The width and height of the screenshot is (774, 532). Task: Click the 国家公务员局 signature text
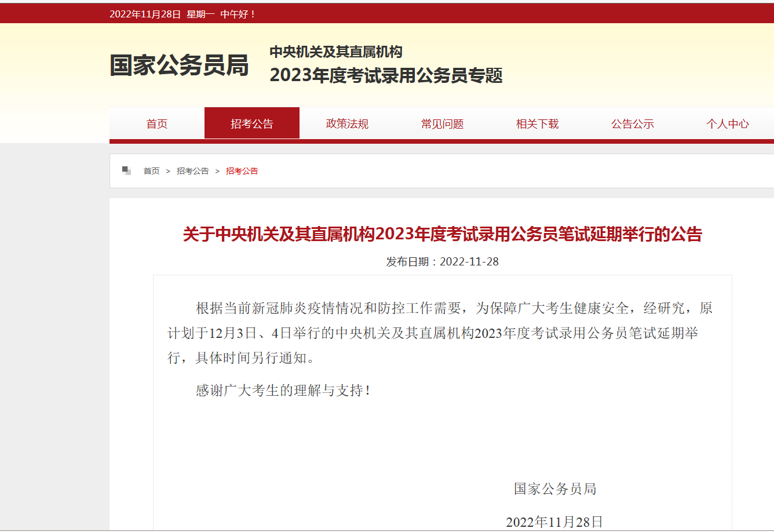click(555, 489)
